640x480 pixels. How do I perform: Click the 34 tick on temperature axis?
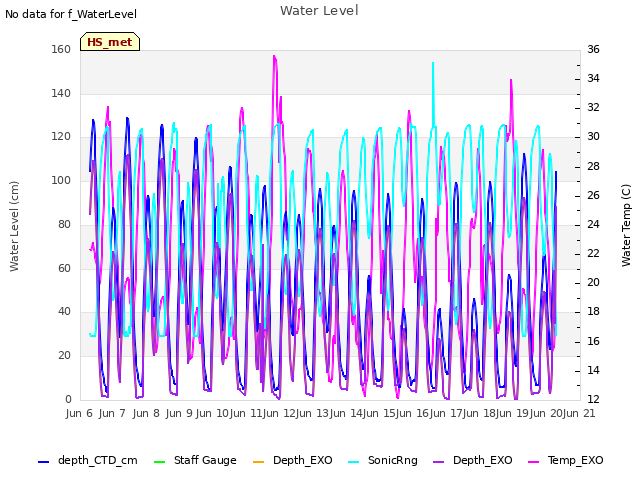[593, 78]
